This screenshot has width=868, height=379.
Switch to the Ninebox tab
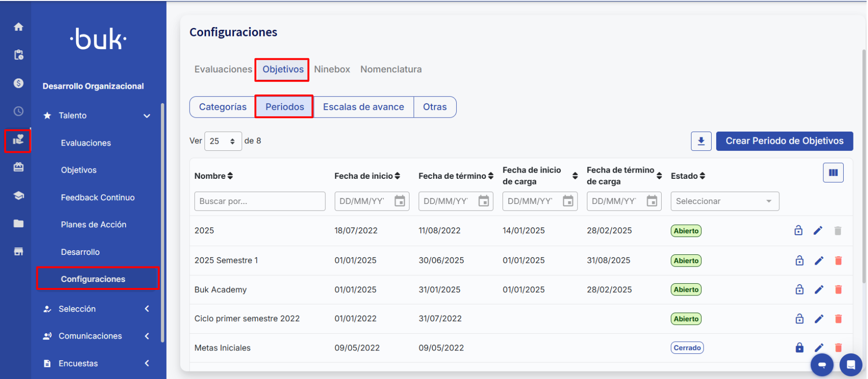[332, 70]
